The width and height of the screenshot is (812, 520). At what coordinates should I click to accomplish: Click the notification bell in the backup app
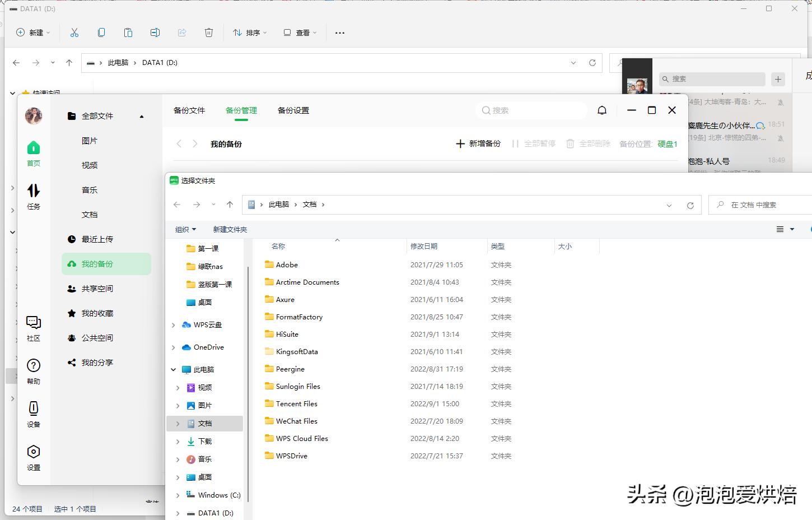pyautogui.click(x=602, y=110)
